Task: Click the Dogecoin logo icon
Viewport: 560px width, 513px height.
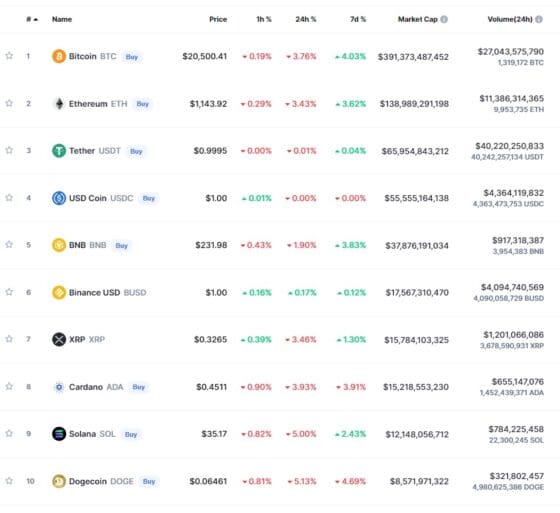Action: point(59,481)
